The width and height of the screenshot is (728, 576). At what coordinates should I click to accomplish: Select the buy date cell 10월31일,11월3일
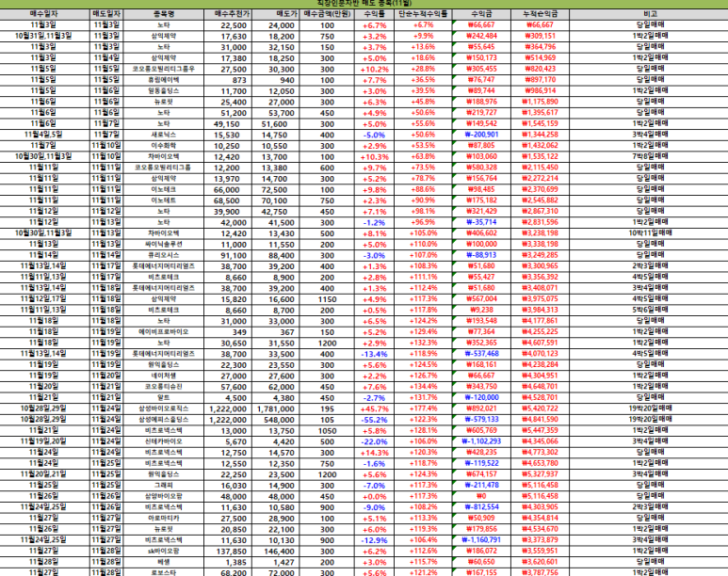45,36
